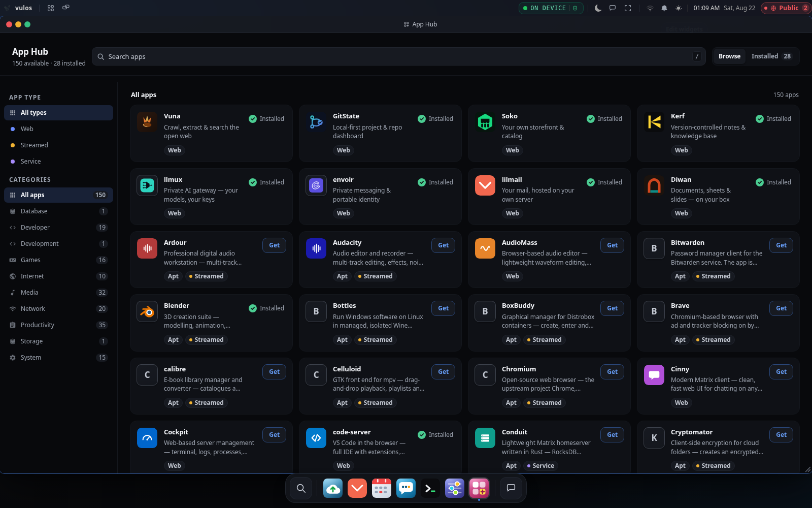The image size is (812, 508).
Task: Open the date and time panel
Action: (724, 8)
